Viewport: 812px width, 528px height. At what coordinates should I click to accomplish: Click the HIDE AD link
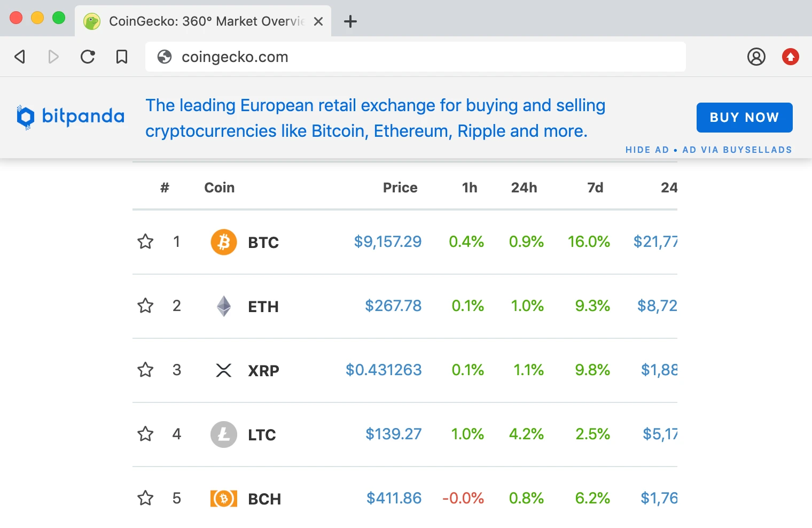tap(647, 150)
